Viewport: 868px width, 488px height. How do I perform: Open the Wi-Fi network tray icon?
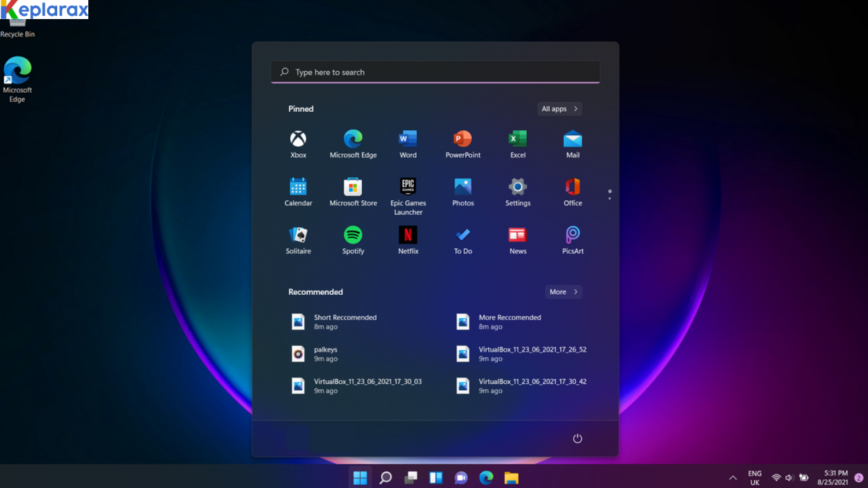(x=776, y=478)
